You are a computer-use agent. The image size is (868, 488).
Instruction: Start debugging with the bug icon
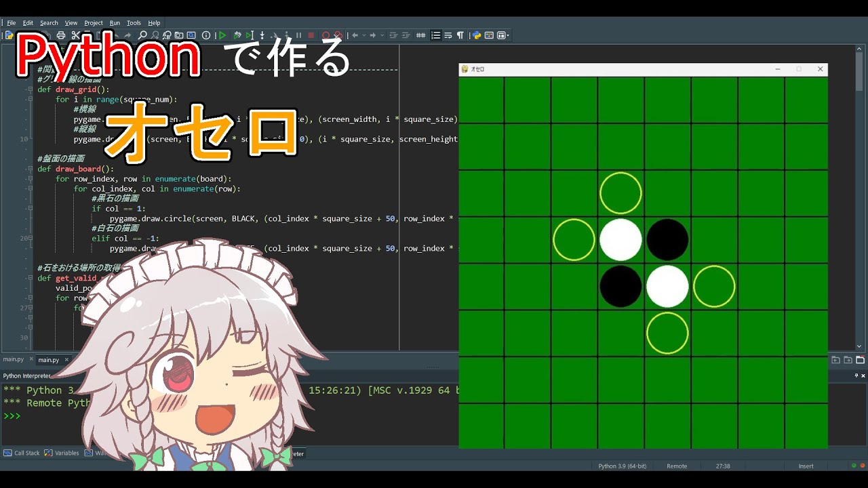tap(237, 35)
